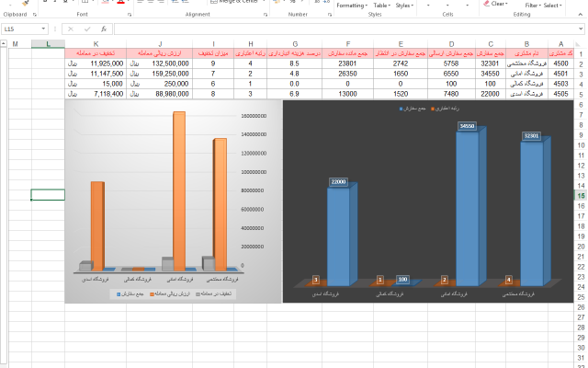Open the Find & Select dropdown
Screen dimensions: 588x368
(x=553, y=6)
